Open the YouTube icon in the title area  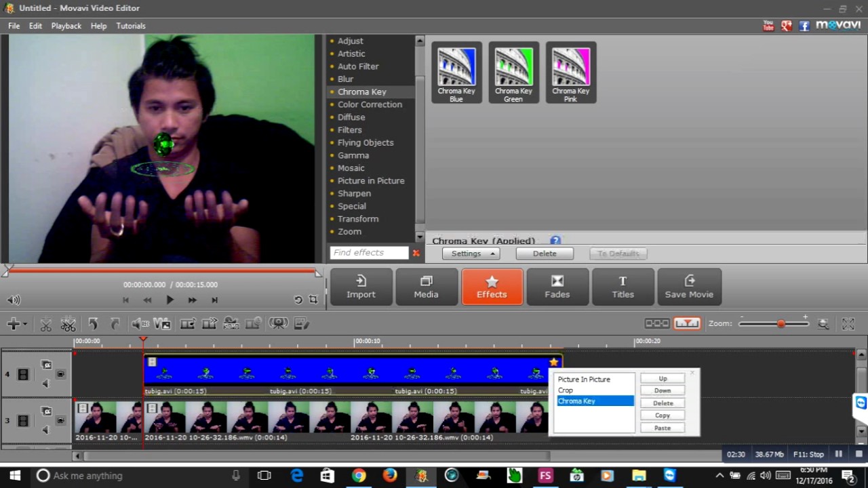(x=768, y=26)
